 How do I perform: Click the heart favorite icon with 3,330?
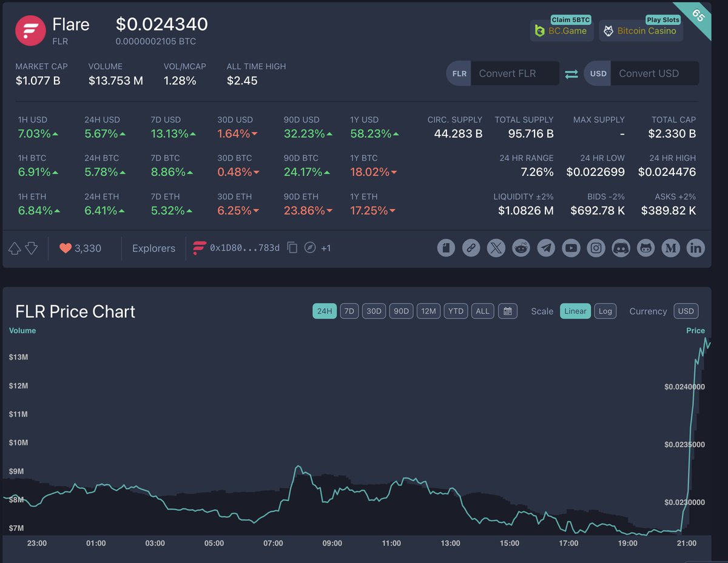66,248
